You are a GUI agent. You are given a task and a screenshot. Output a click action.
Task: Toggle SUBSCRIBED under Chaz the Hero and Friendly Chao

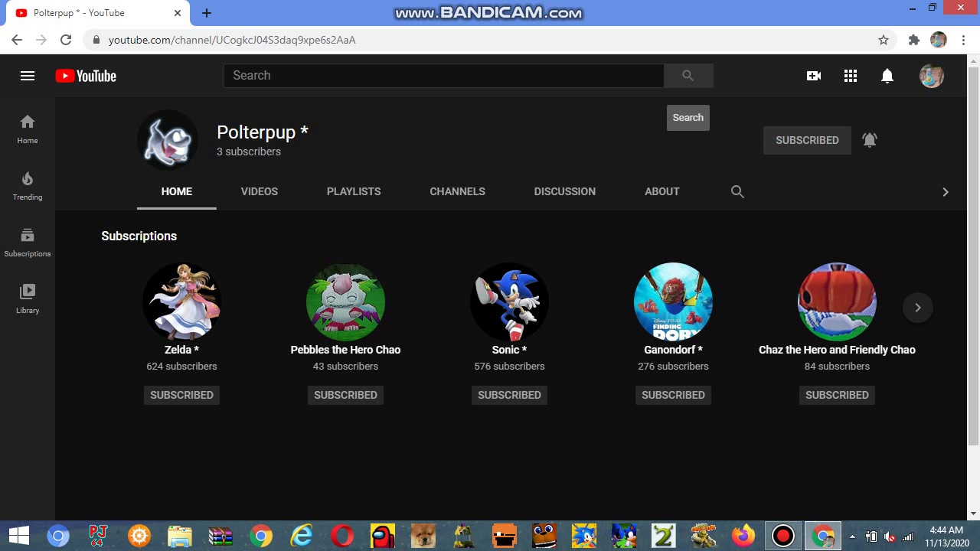tap(837, 395)
